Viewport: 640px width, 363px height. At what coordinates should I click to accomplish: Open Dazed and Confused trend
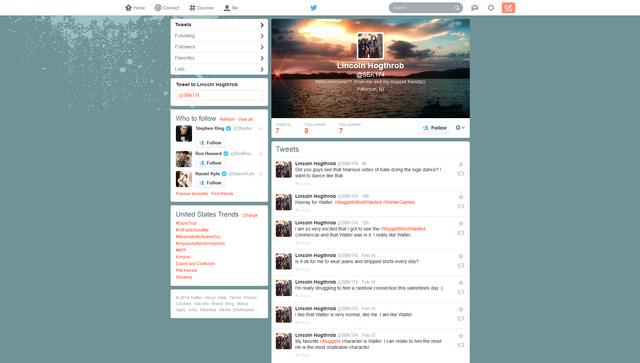(x=195, y=264)
